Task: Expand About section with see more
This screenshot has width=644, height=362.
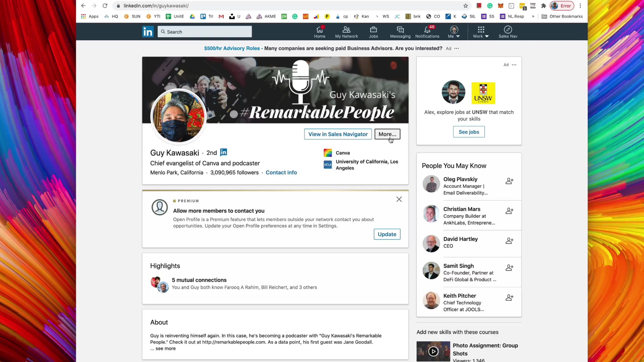Action: (166, 348)
